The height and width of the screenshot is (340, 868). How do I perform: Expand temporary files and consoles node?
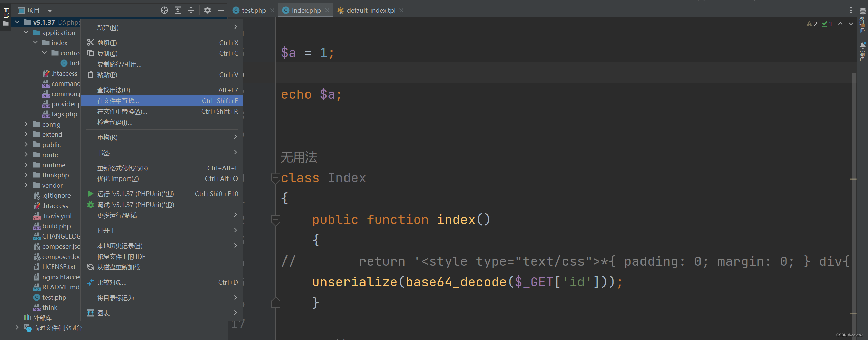pyautogui.click(x=17, y=328)
